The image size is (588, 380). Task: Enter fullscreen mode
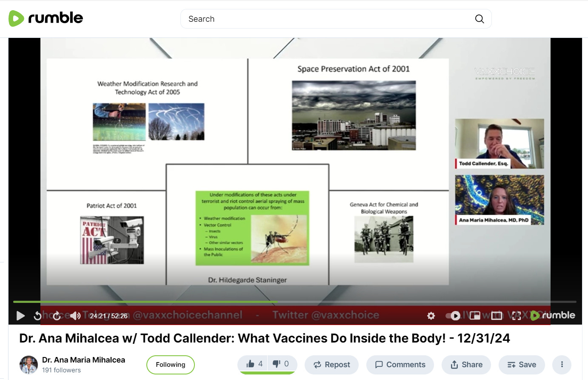tap(517, 316)
